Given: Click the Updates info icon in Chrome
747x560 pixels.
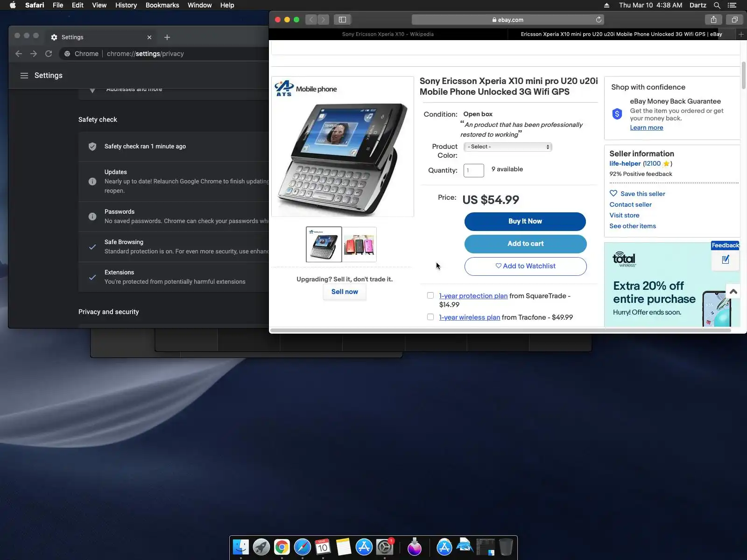Looking at the screenshot, I should [x=92, y=182].
